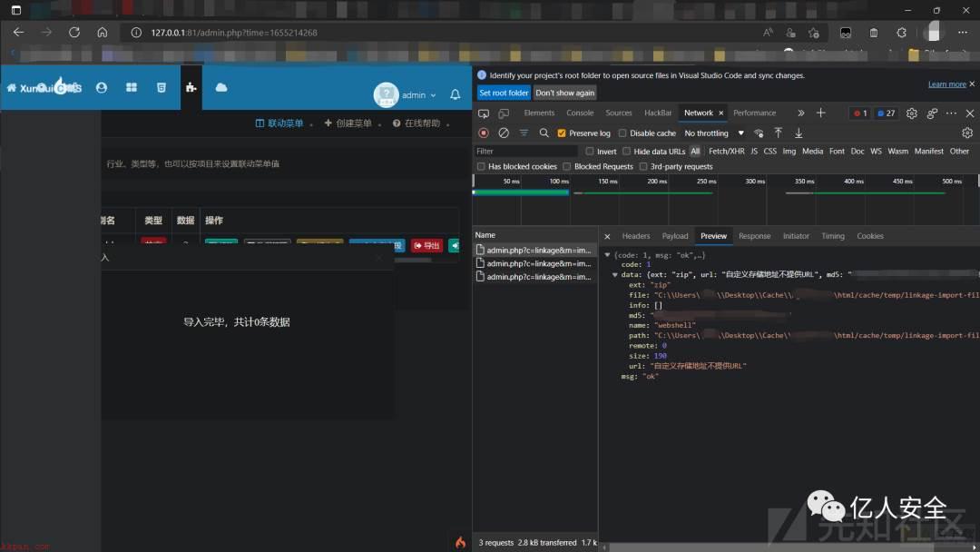Collapse the data object in JSON preview
The height and width of the screenshot is (552, 980).
[x=615, y=274]
